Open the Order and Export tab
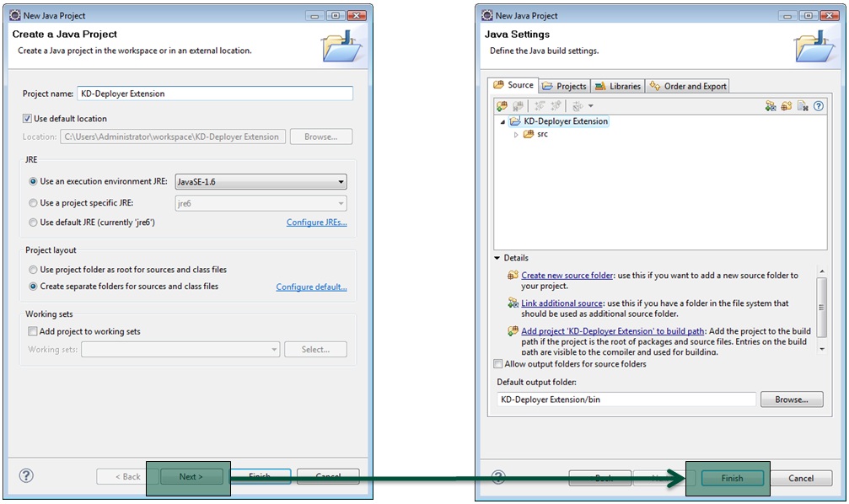The image size is (849, 504). pyautogui.click(x=688, y=86)
